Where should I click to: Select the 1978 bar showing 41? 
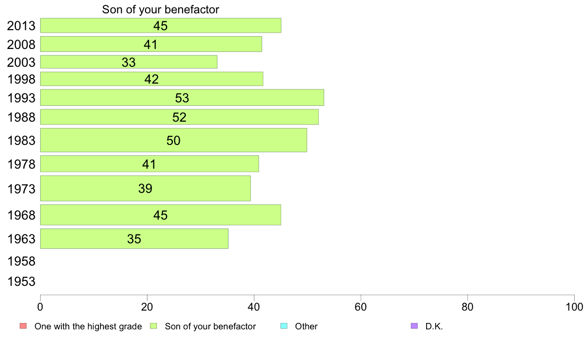pyautogui.click(x=149, y=164)
